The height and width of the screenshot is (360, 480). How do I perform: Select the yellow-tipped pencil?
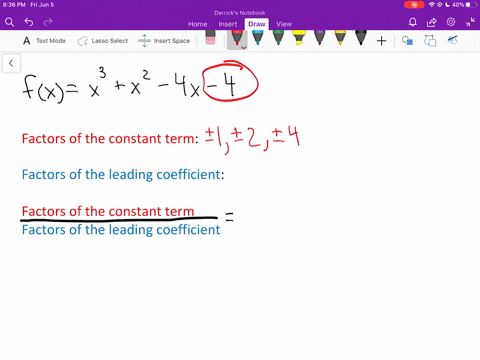tap(340, 38)
